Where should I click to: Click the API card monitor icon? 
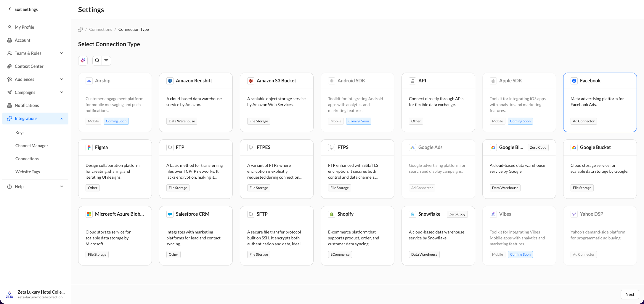coord(412,81)
